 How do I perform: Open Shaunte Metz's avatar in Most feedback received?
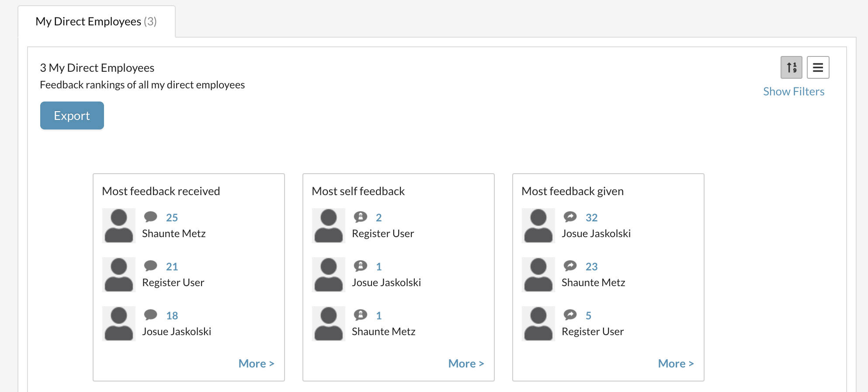[119, 226]
